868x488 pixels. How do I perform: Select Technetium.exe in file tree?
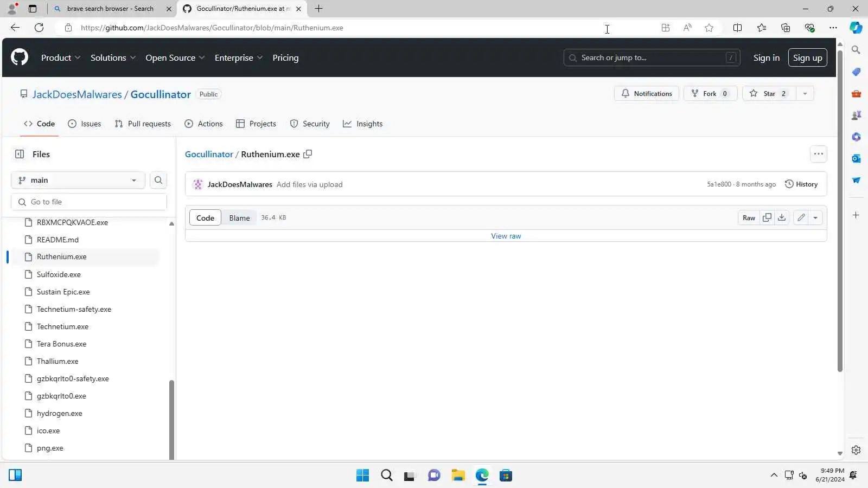coord(62,326)
